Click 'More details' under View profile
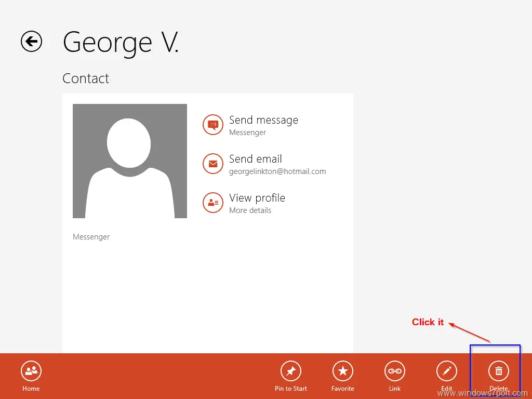The image size is (532, 399). point(250,210)
